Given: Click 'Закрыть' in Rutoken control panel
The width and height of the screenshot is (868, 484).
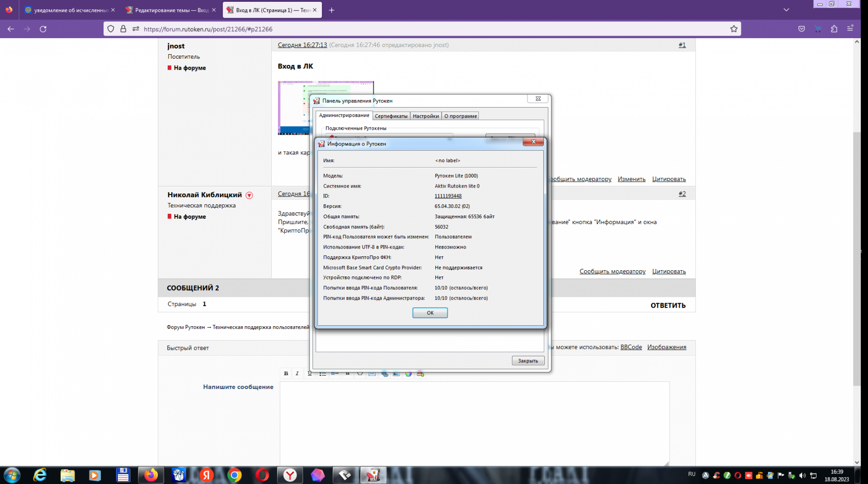Looking at the screenshot, I should 528,361.
